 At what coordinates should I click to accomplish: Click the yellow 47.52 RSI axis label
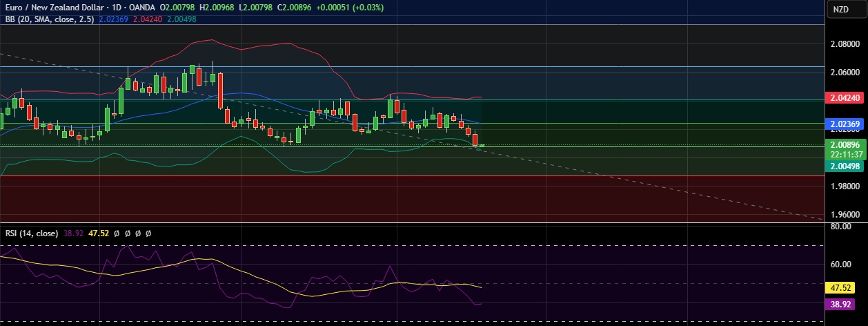tap(843, 286)
